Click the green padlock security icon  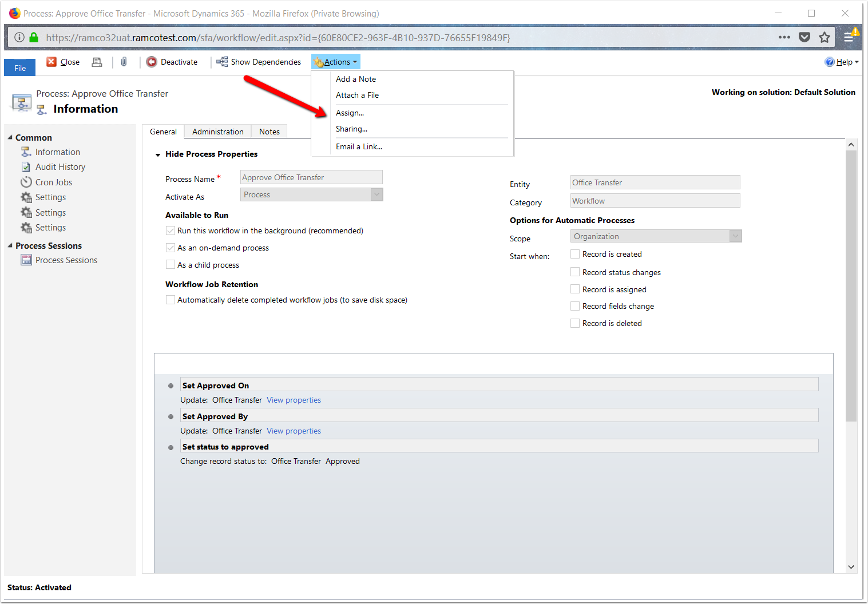pyautogui.click(x=34, y=37)
